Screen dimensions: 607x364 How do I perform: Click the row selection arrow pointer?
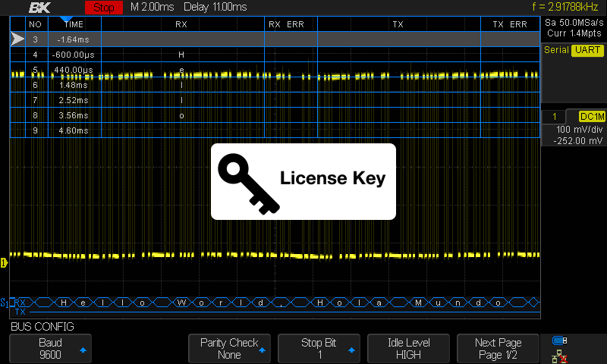point(17,39)
